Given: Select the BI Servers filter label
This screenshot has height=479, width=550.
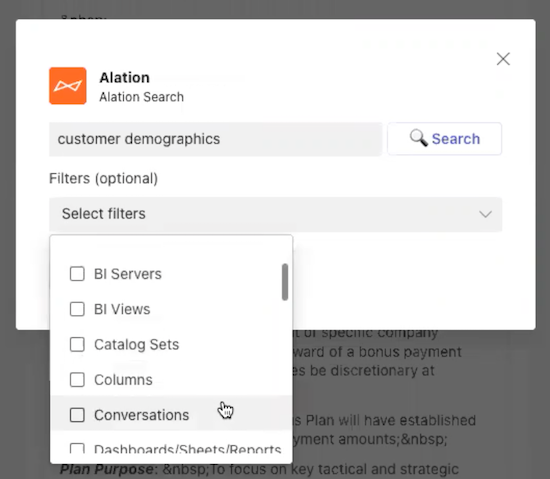Looking at the screenshot, I should pyautogui.click(x=128, y=274).
